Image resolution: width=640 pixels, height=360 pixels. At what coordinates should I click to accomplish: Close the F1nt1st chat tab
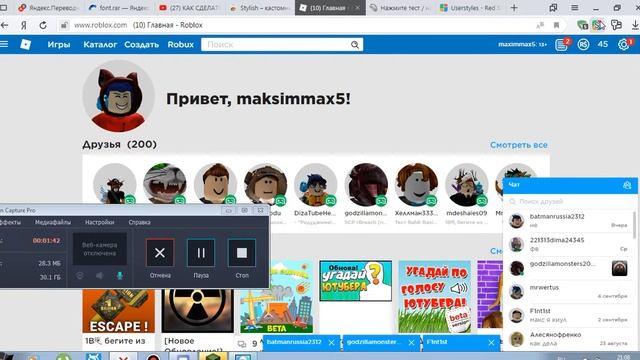[x=491, y=343]
